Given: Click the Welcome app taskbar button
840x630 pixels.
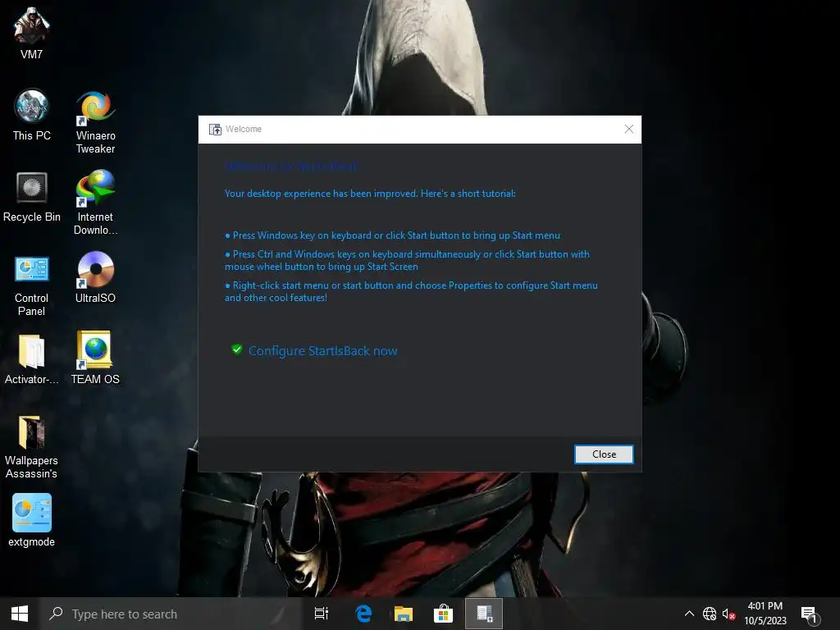Looking at the screenshot, I should click(x=484, y=614).
